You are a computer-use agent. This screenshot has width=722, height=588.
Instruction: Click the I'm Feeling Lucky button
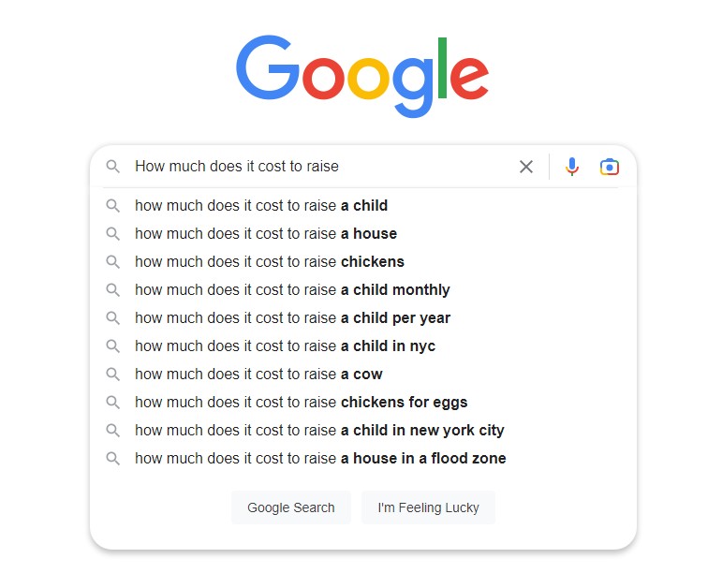(x=428, y=507)
